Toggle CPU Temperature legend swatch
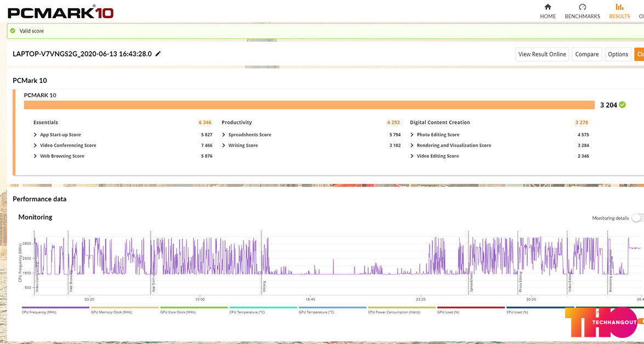 pyautogui.click(x=263, y=307)
